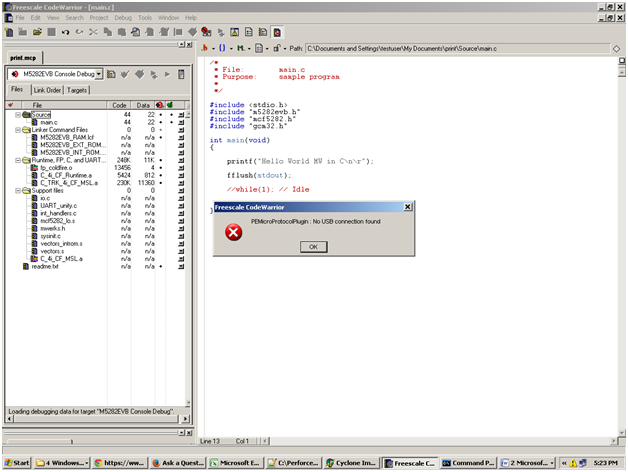Toggle debug dot for Source group
The width and height of the screenshot is (628, 472).
pyautogui.click(x=161, y=115)
